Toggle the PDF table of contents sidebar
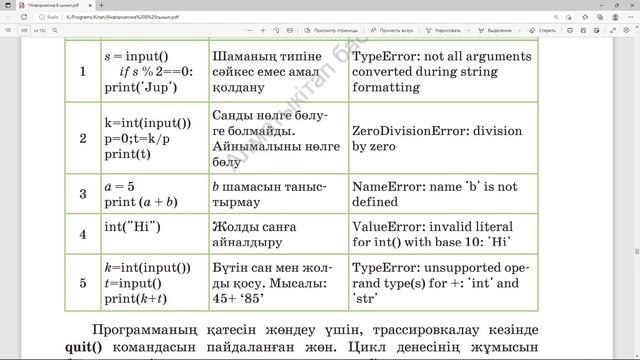The height and width of the screenshot is (360, 640). pyautogui.click(x=8, y=30)
